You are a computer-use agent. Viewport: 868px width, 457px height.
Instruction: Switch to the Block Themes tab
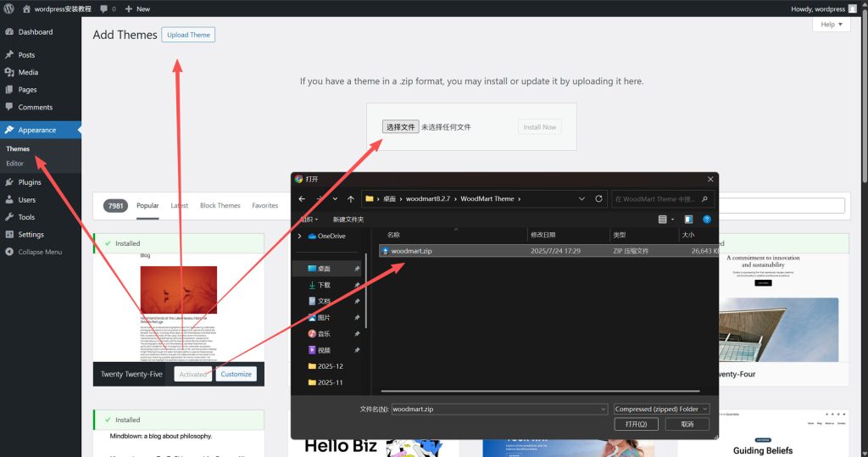coord(220,205)
